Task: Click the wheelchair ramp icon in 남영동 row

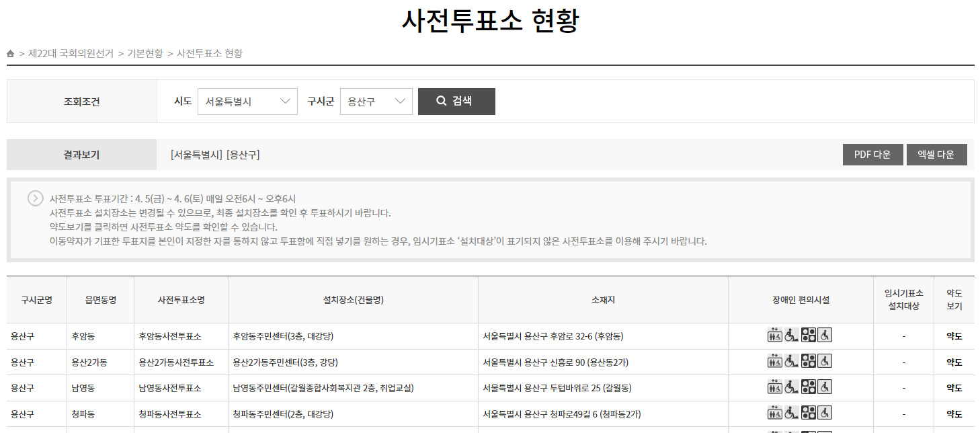Action: (x=791, y=387)
